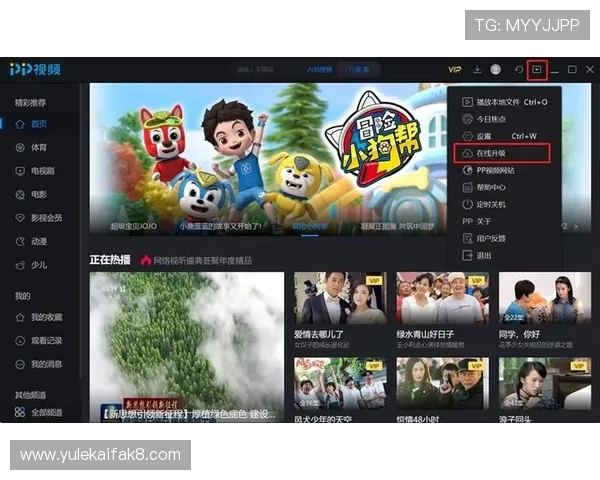Open the downloads icon in the title bar
The height and width of the screenshot is (480, 600).
(477, 69)
